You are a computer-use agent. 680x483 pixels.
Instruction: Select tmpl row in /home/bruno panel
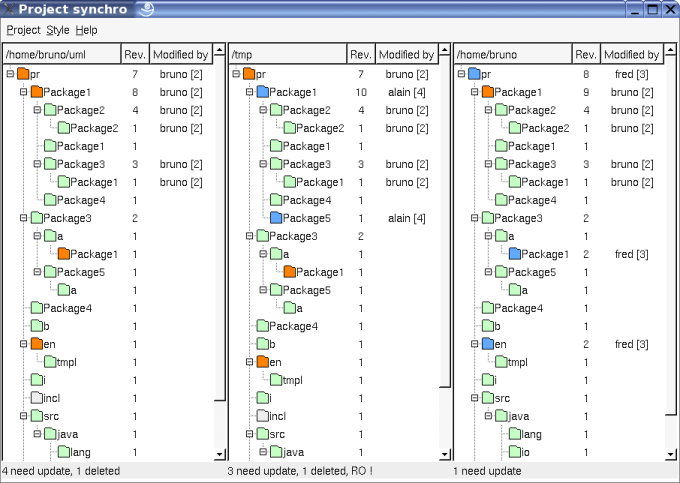(x=559, y=362)
